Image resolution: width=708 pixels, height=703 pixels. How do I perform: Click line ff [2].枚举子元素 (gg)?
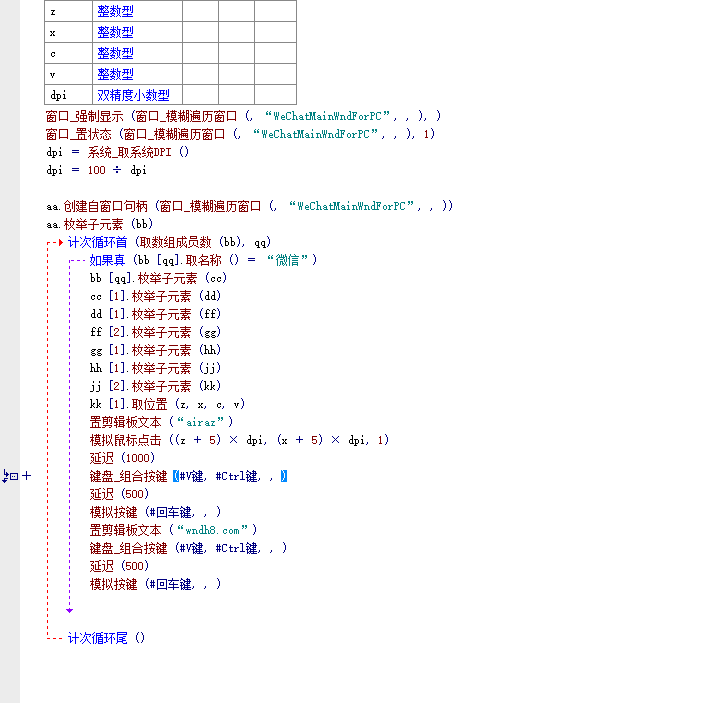pyautogui.click(x=155, y=332)
